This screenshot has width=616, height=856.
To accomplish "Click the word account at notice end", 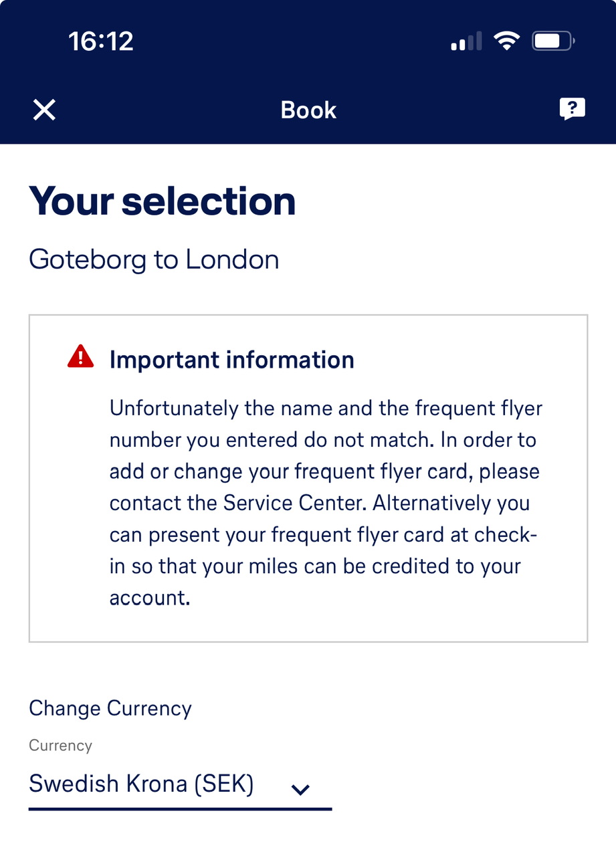I will click(148, 598).
